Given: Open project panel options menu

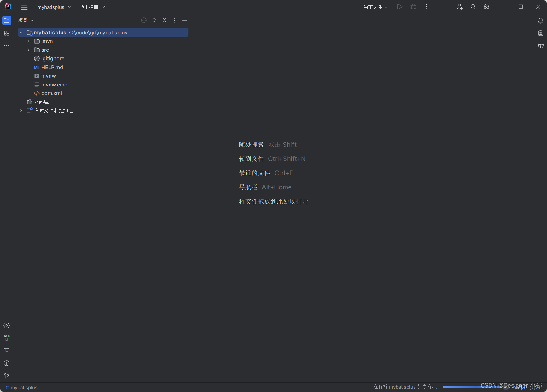Looking at the screenshot, I should click(x=175, y=20).
